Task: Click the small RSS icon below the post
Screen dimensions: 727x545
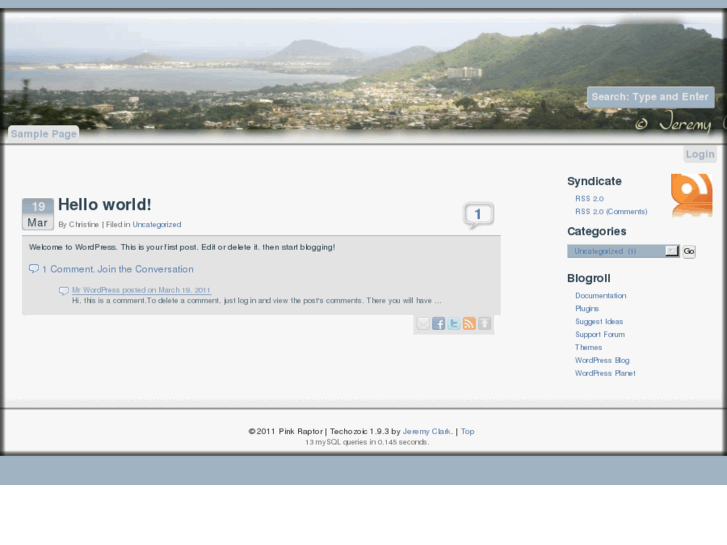Action: pyautogui.click(x=469, y=324)
